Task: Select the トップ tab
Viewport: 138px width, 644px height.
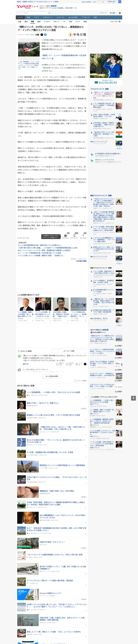Action: 20,17
